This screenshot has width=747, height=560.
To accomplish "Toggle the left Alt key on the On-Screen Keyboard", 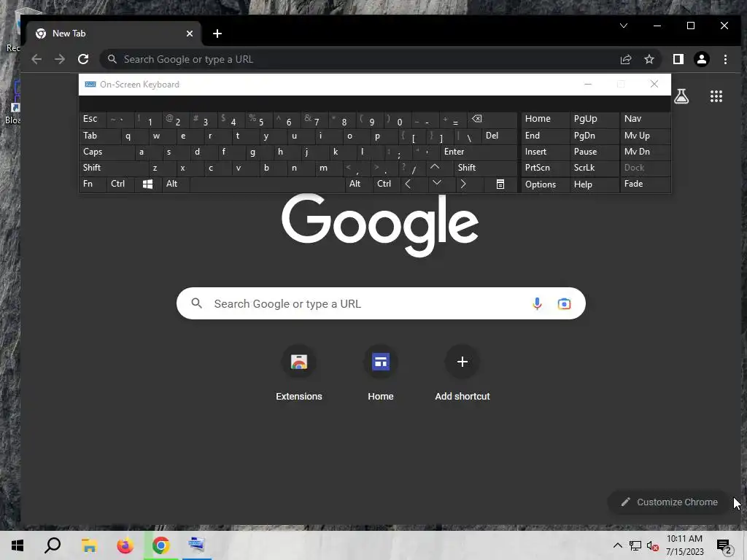I will click(176, 184).
